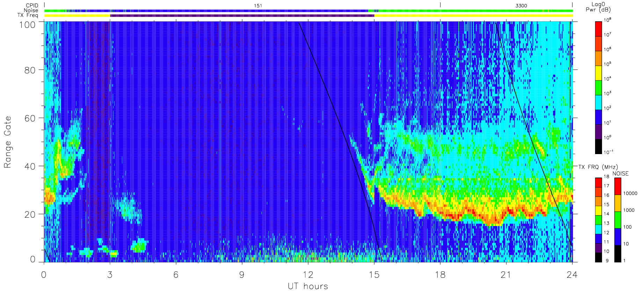The height and width of the screenshot is (297, 644).
Task: Click the 17 label on TX FRQ colorbar
Action: tap(607, 186)
